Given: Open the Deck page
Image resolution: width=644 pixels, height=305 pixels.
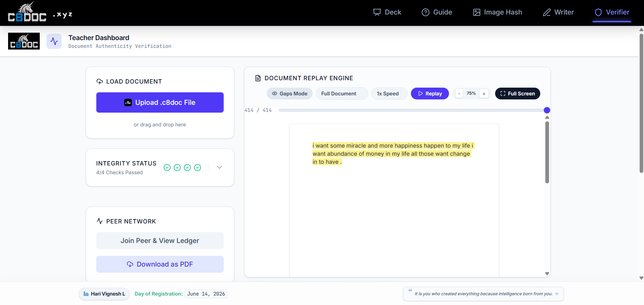Looking at the screenshot, I should (x=387, y=12).
